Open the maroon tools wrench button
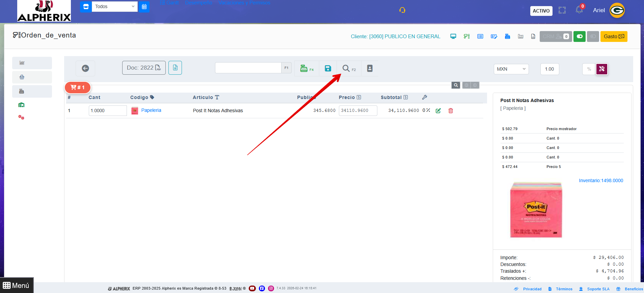Image resolution: width=644 pixels, height=293 pixels. pos(602,69)
